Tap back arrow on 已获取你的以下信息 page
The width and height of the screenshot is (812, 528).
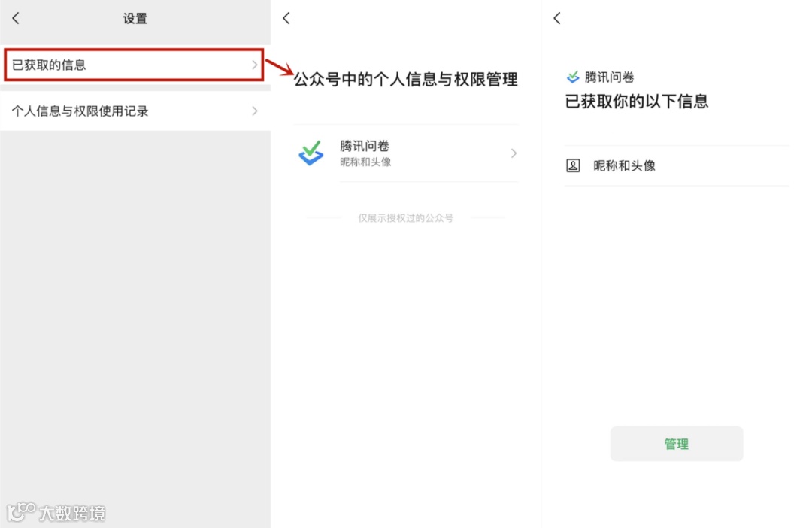coord(557,19)
